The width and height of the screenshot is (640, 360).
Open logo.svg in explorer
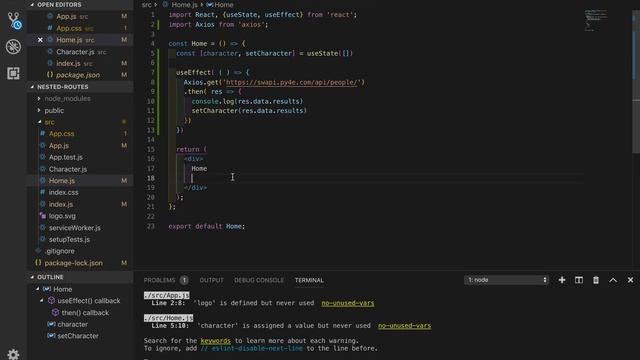pyautogui.click(x=80, y=216)
